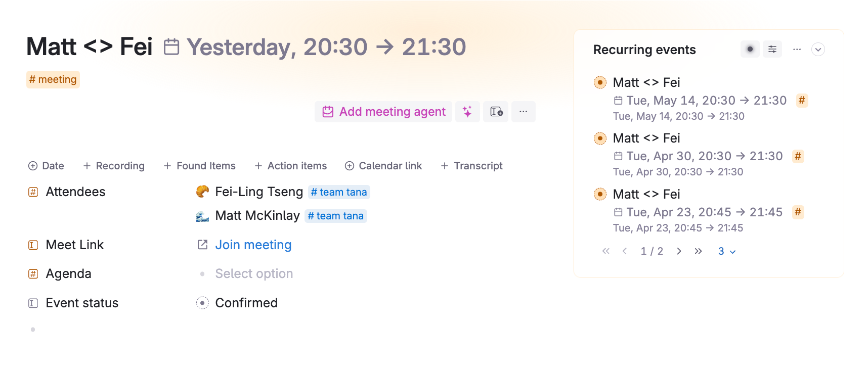The width and height of the screenshot is (868, 372).
Task: Click the calendar icon next to Yesterday date
Action: pos(171,47)
